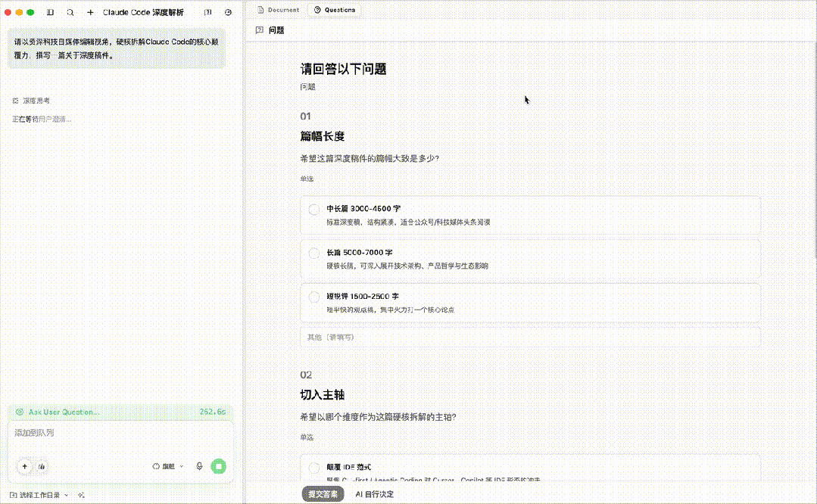
Task: Toggle the sidebar panel icon
Action: pos(50,12)
